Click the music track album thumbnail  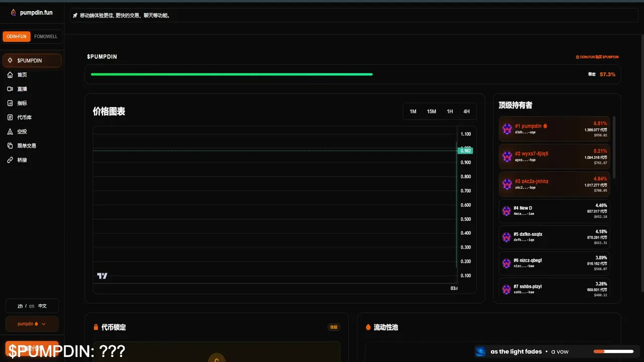[x=480, y=351]
